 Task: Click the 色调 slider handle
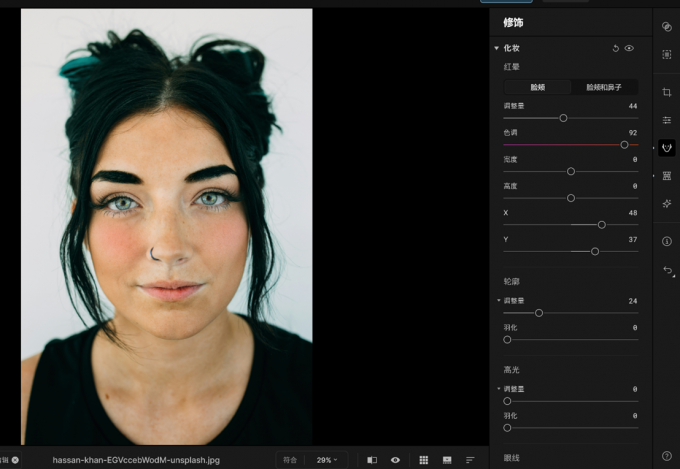pyautogui.click(x=624, y=145)
